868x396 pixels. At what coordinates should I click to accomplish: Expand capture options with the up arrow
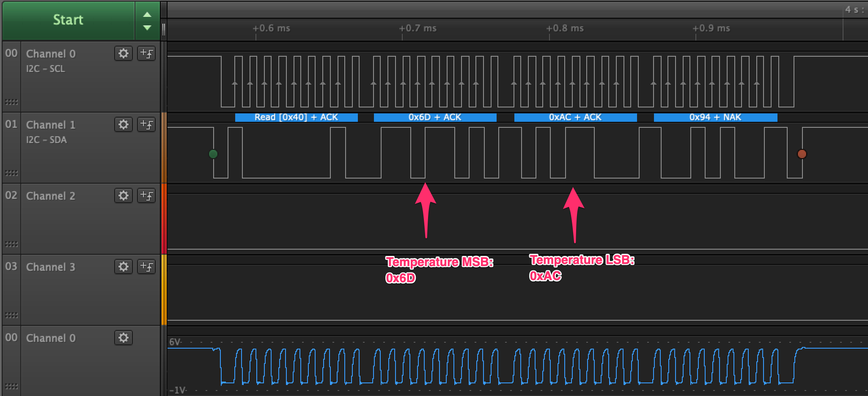(x=147, y=14)
